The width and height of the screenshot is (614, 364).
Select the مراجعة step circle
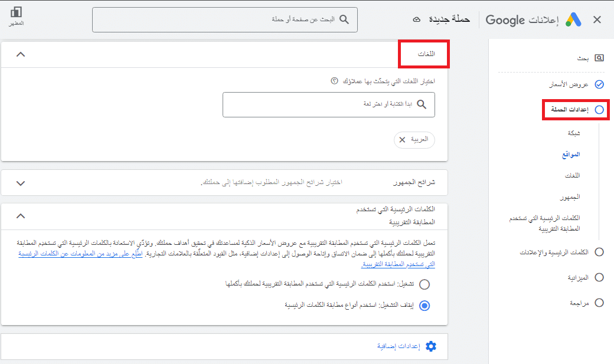click(599, 303)
